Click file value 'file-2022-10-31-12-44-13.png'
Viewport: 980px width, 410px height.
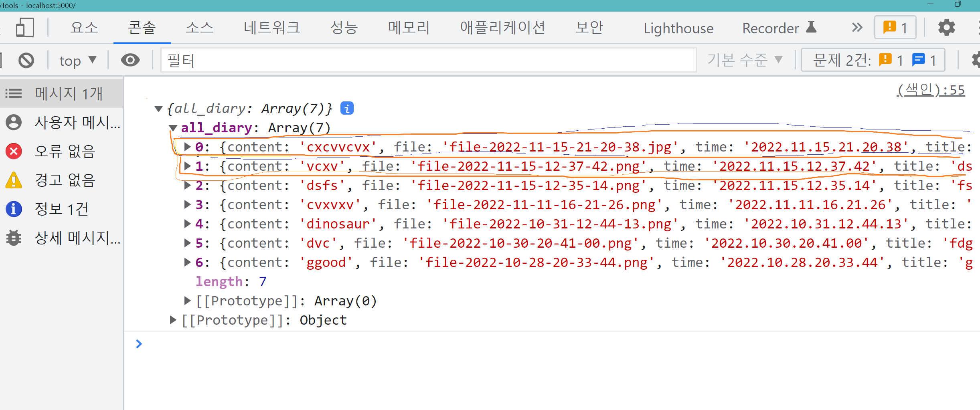[560, 224]
